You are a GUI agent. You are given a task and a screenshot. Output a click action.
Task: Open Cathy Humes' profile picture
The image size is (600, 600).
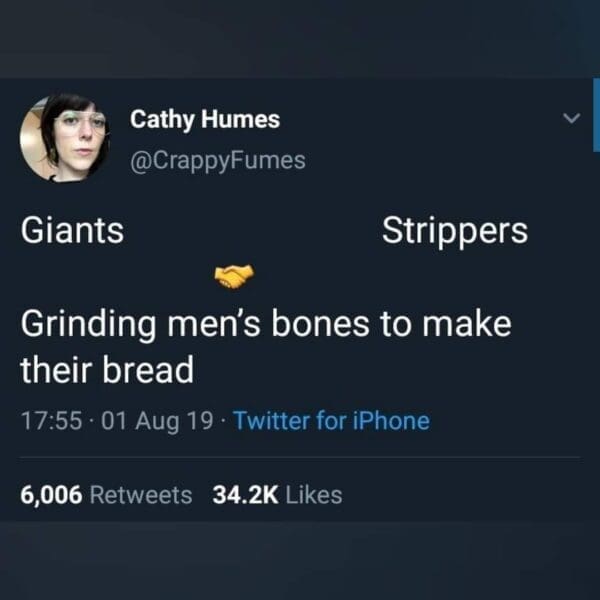(65, 138)
